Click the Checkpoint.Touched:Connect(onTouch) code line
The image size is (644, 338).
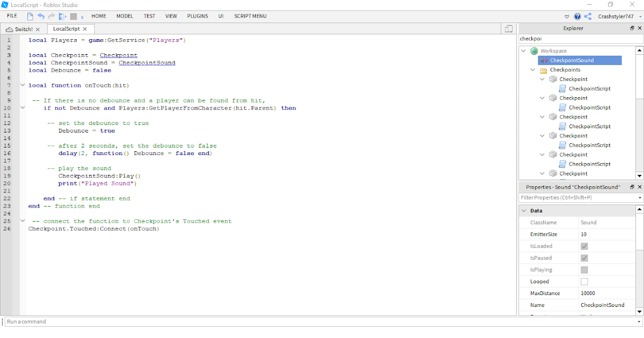[94, 229]
